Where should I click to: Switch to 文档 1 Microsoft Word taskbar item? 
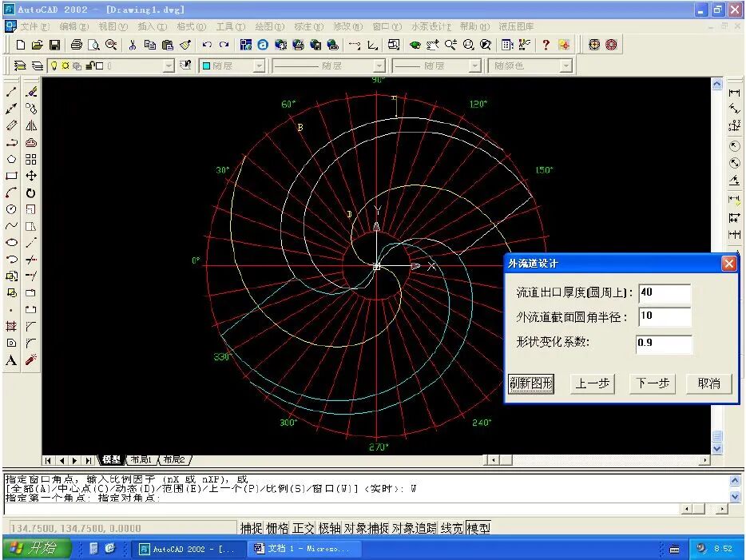click(x=304, y=549)
